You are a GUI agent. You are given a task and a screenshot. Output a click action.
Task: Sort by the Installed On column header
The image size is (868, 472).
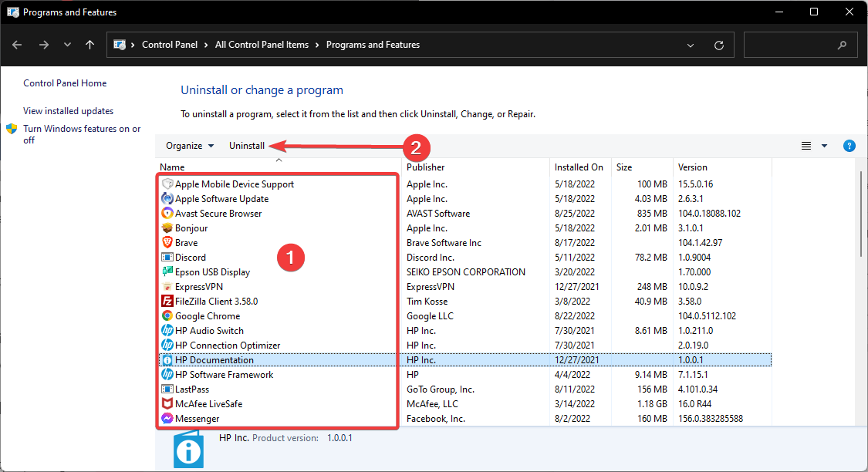(x=580, y=167)
